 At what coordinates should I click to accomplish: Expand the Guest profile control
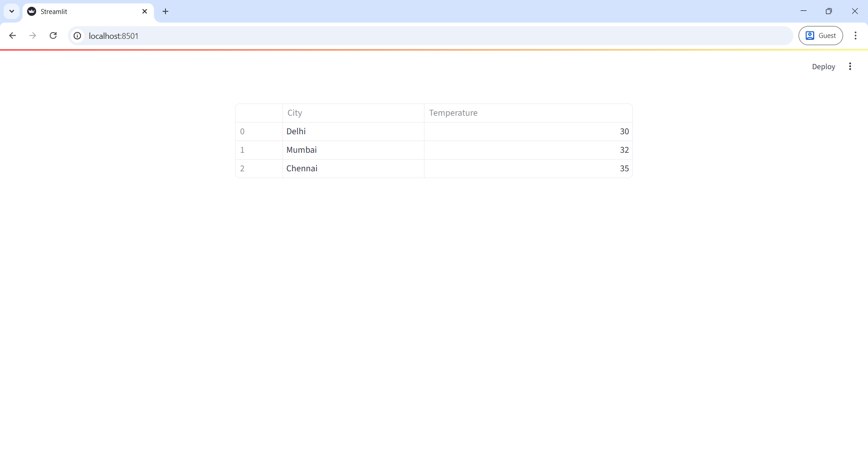[x=821, y=35]
